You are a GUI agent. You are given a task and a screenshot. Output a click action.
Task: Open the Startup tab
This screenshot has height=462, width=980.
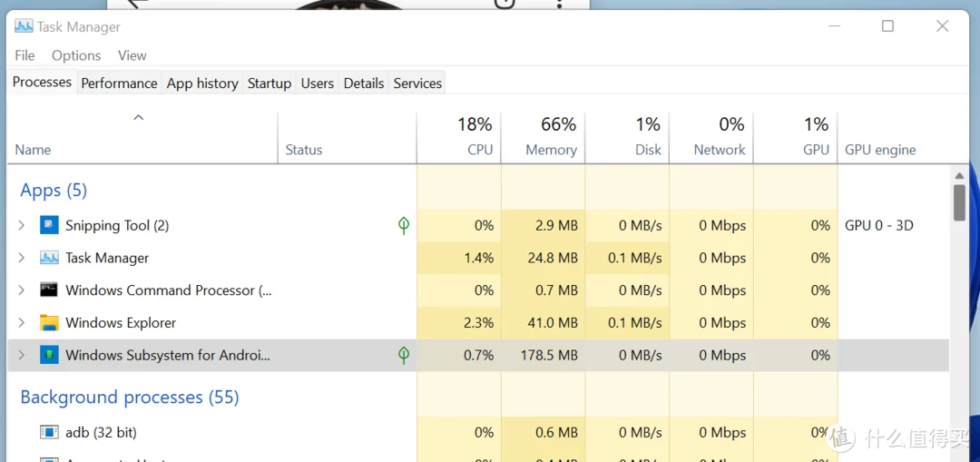[269, 84]
